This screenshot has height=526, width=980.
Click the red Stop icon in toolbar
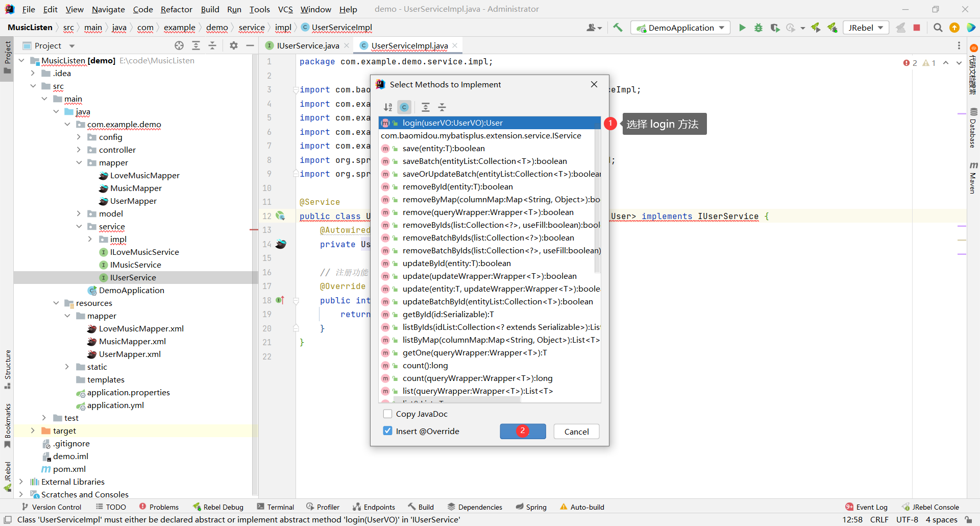point(917,28)
